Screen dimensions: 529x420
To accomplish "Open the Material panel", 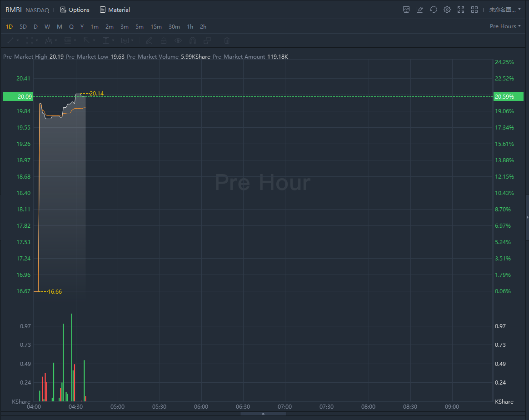I will pos(115,10).
